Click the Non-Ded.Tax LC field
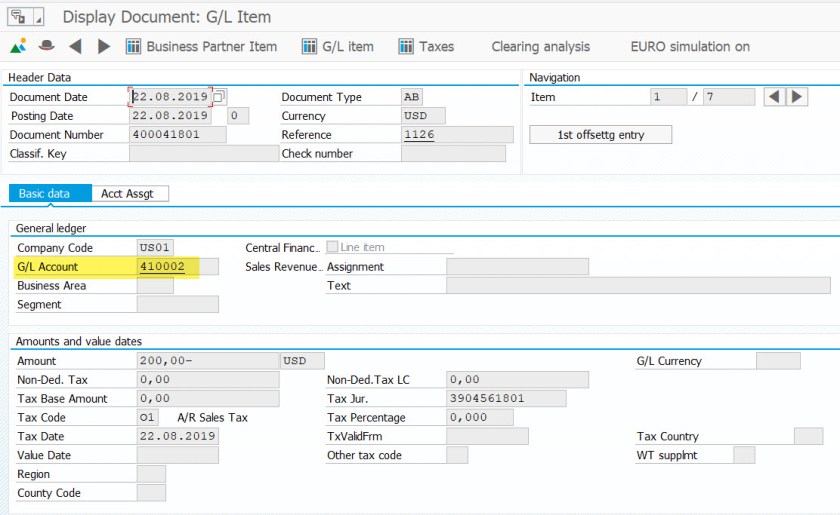Viewport: 840px width, 515px height. tap(518, 379)
